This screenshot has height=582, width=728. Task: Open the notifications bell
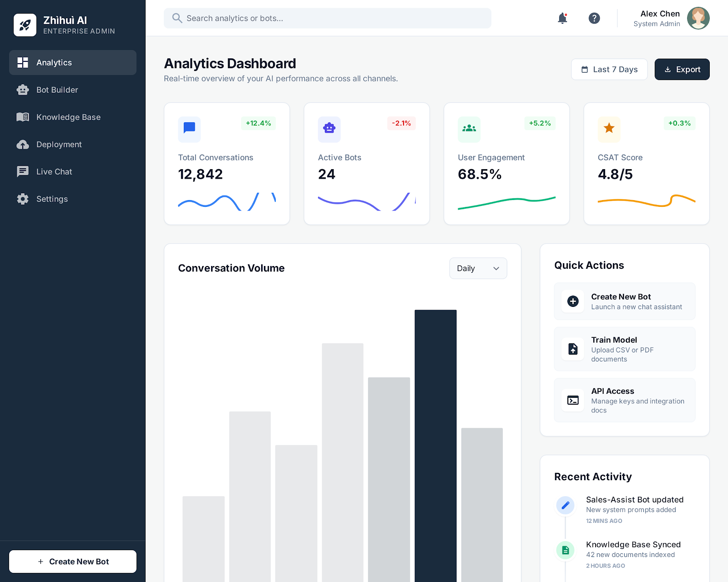click(x=562, y=18)
